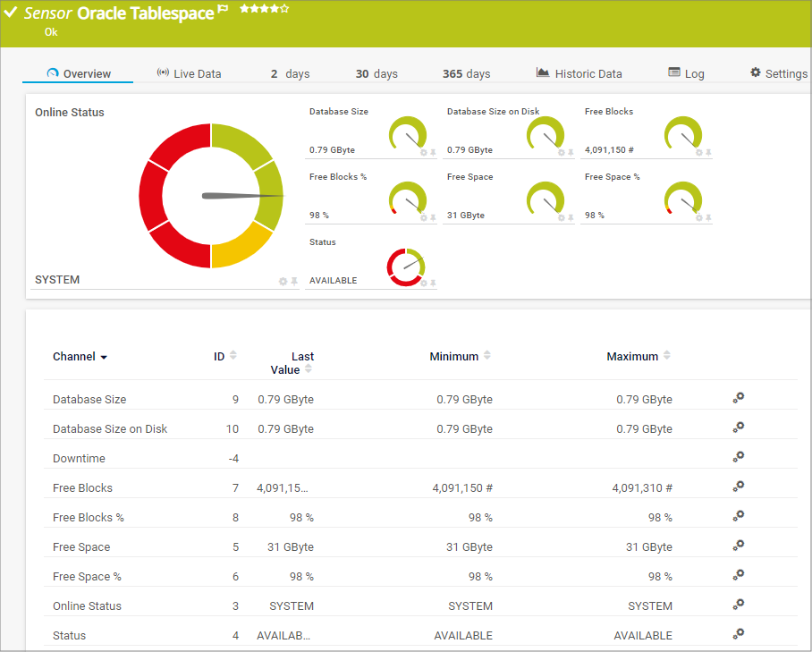Click gear icon for Database Size on Disk gauge
Image resolution: width=812 pixels, height=652 pixels.
562,153
